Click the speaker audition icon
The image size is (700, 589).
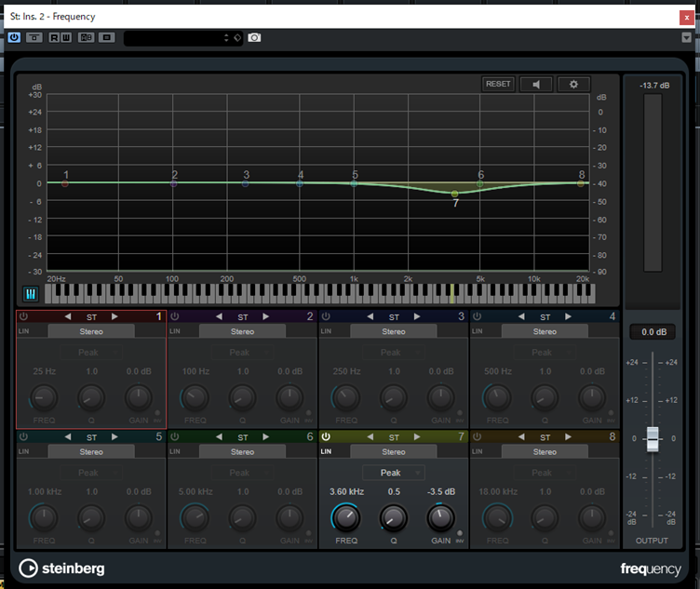point(536,84)
